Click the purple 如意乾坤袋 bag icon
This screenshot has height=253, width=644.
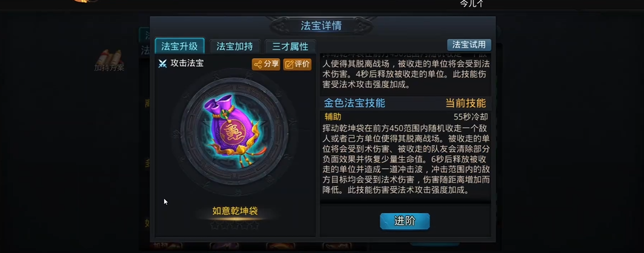pyautogui.click(x=234, y=130)
